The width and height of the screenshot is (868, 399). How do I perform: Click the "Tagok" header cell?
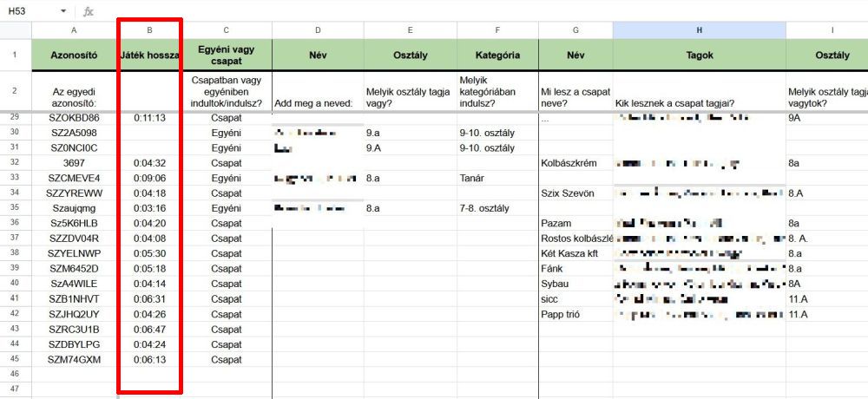pyautogui.click(x=699, y=55)
